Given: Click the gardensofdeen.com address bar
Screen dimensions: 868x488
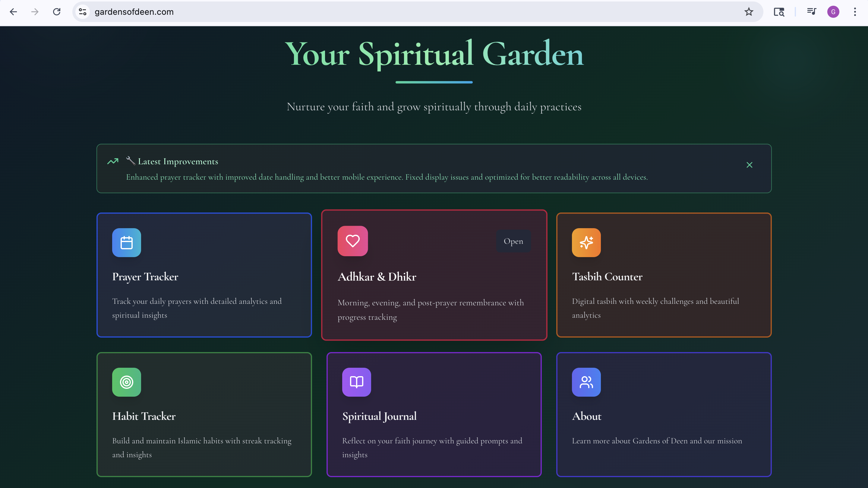Looking at the screenshot, I should [418, 12].
